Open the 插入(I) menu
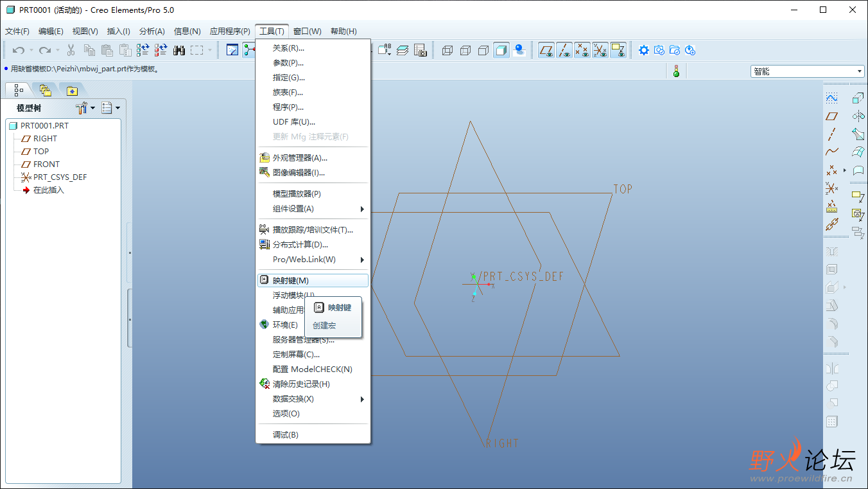868x489 pixels. point(118,31)
